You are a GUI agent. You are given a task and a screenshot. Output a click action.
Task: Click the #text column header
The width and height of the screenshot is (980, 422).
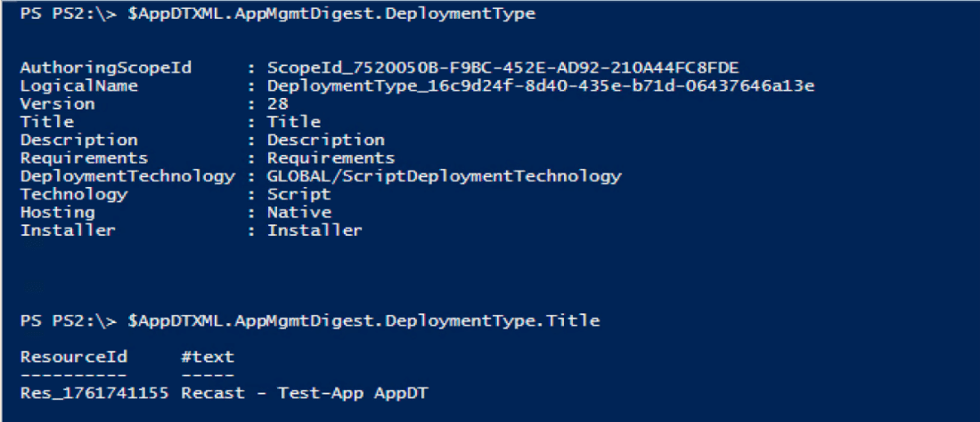(208, 357)
